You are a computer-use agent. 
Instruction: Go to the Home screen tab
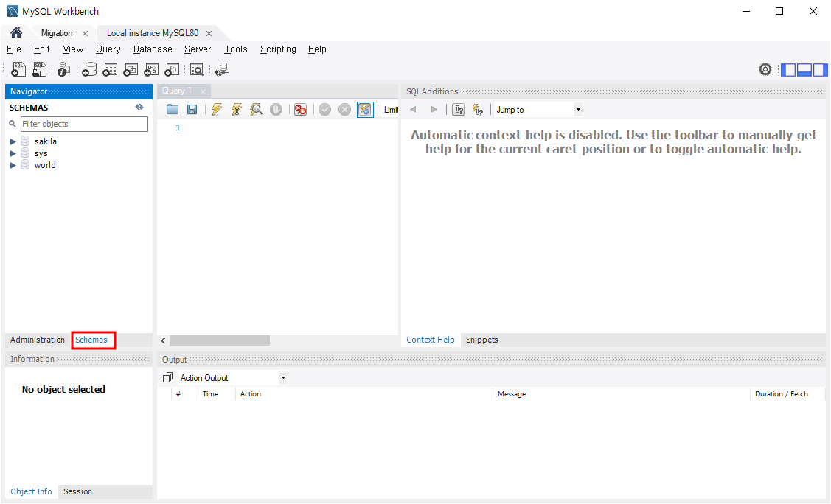16,33
